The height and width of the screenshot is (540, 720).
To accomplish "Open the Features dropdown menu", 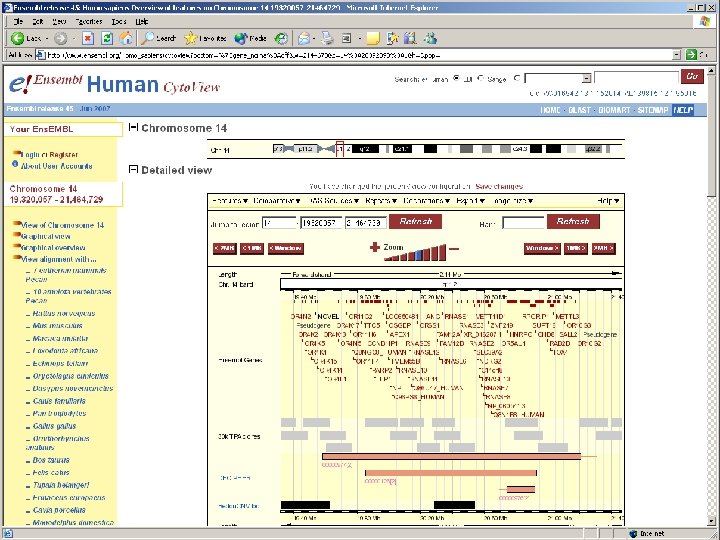I will point(230,201).
